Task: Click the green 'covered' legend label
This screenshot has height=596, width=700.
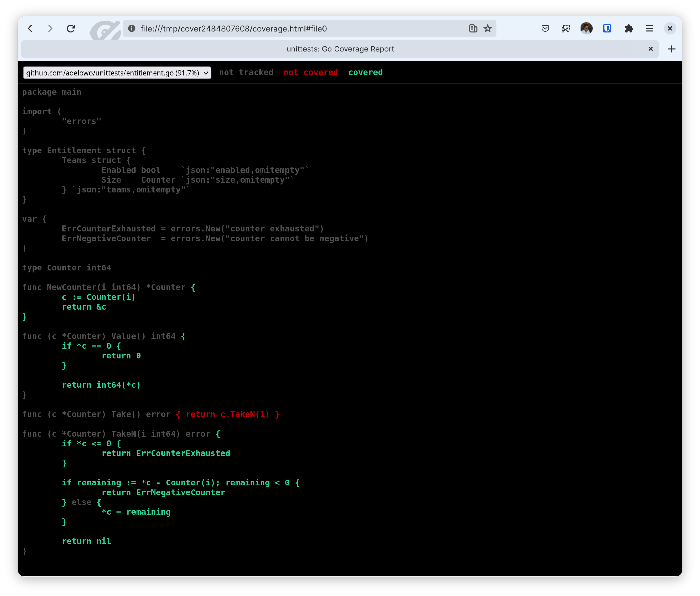Action: 365,72
